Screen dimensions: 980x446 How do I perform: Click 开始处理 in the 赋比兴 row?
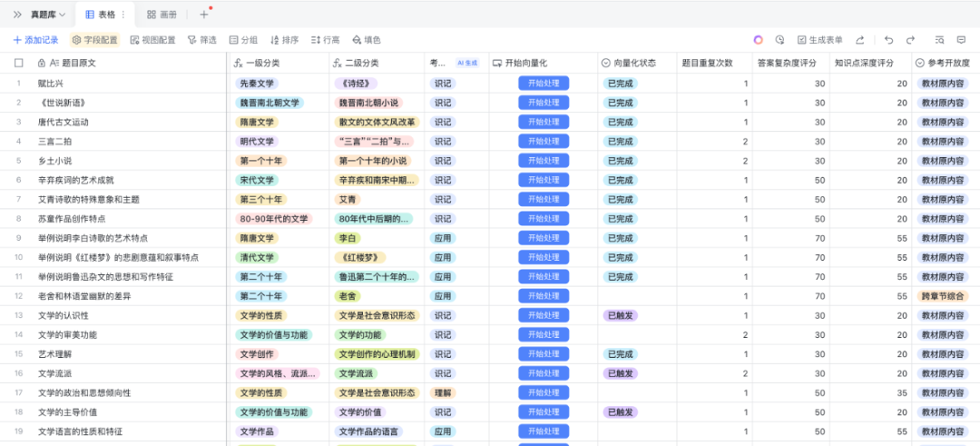(x=544, y=84)
